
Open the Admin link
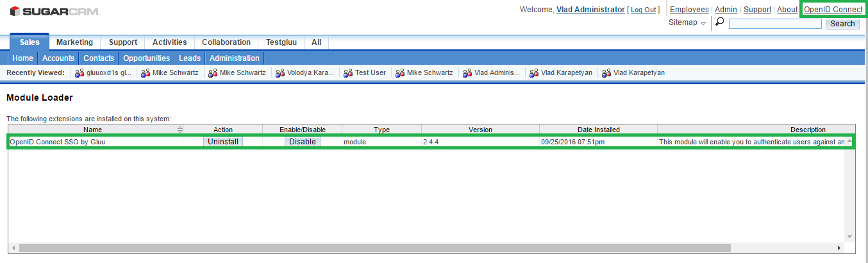point(726,10)
